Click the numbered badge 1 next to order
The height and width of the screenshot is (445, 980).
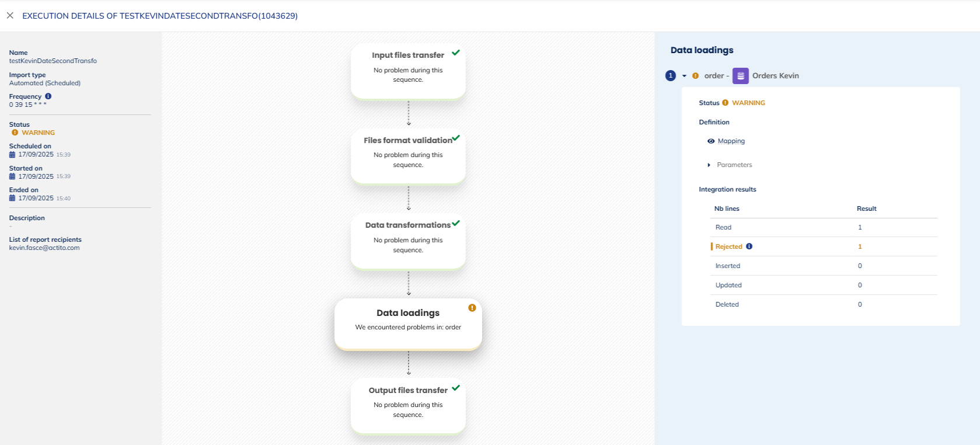[671, 76]
